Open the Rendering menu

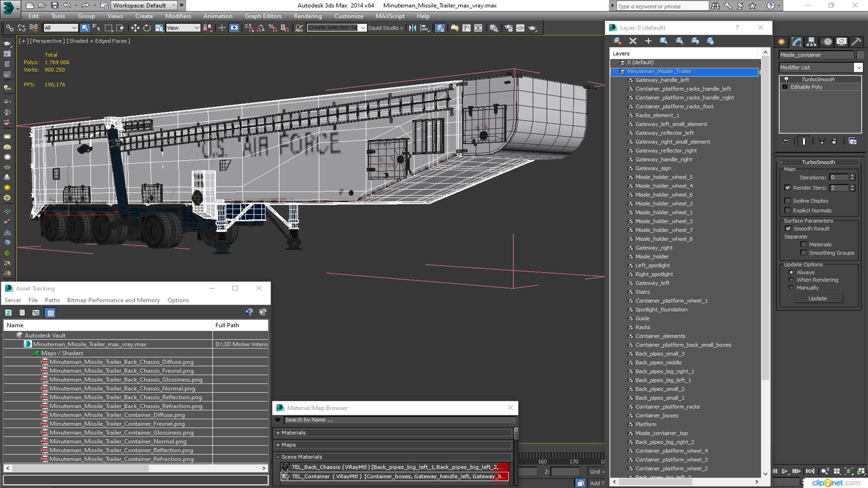click(x=307, y=16)
